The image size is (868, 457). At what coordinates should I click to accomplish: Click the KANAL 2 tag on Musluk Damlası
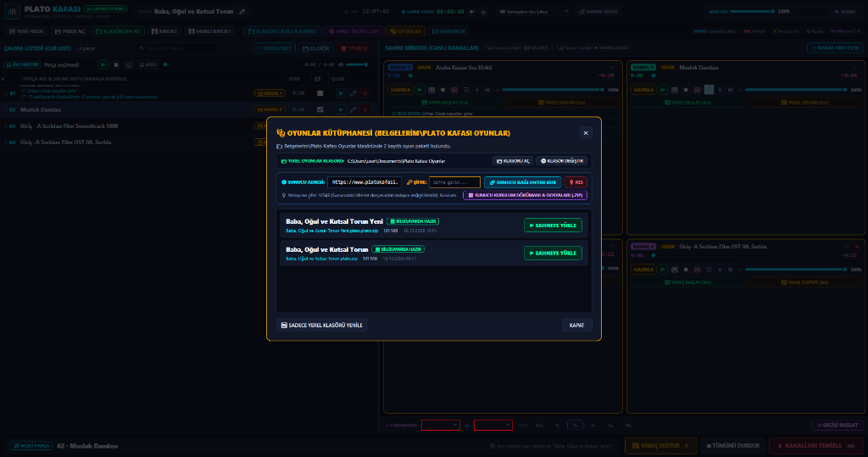tap(270, 109)
